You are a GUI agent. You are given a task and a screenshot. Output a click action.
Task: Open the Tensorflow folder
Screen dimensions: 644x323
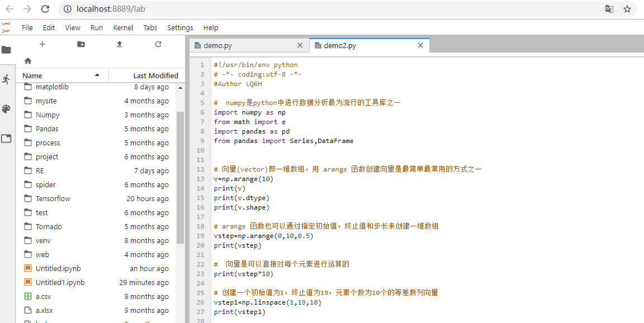pyautogui.click(x=53, y=198)
